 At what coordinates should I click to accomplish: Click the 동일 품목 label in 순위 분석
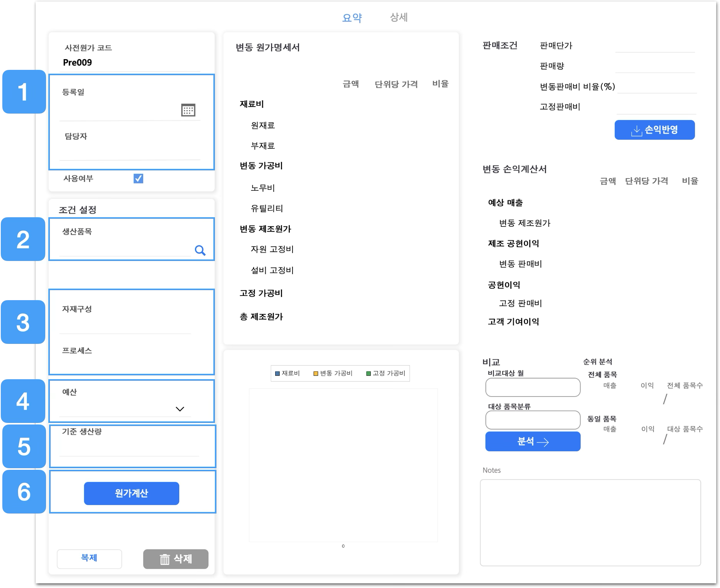(602, 419)
